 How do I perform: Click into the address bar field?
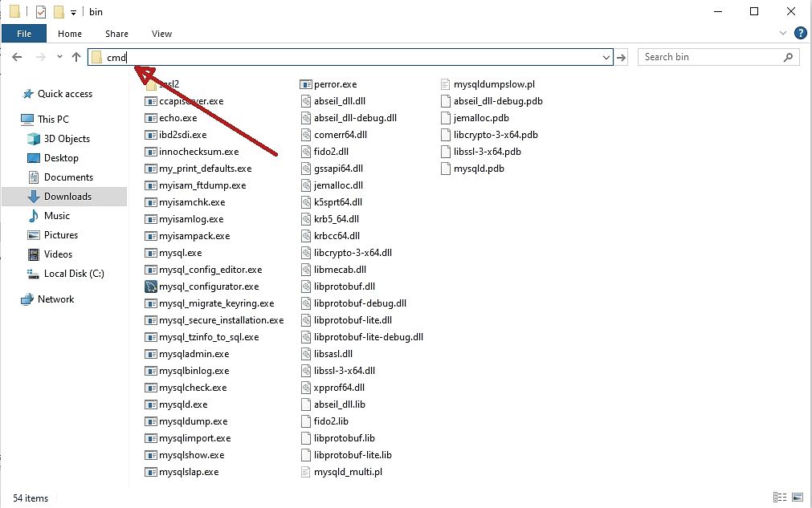pyautogui.click(x=350, y=58)
